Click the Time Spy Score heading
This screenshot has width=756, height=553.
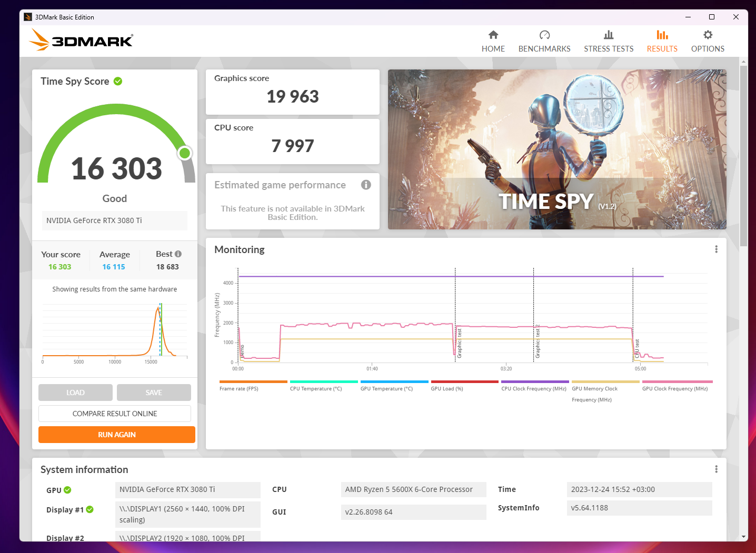pyautogui.click(x=75, y=81)
